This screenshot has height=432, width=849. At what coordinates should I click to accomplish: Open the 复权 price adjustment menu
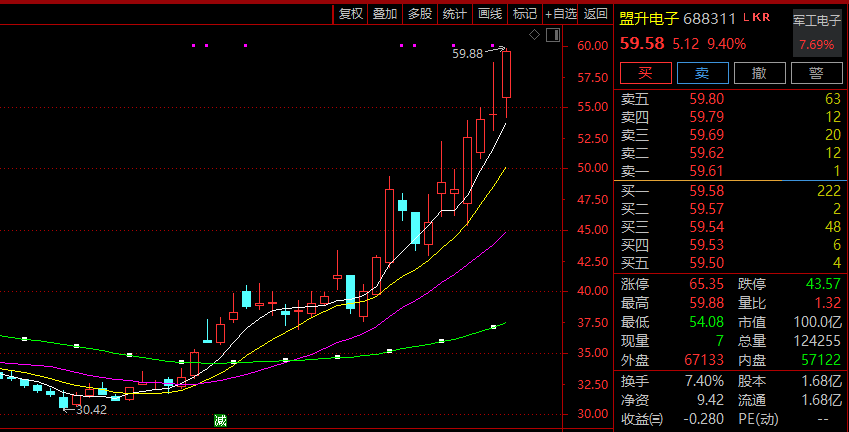coord(350,13)
